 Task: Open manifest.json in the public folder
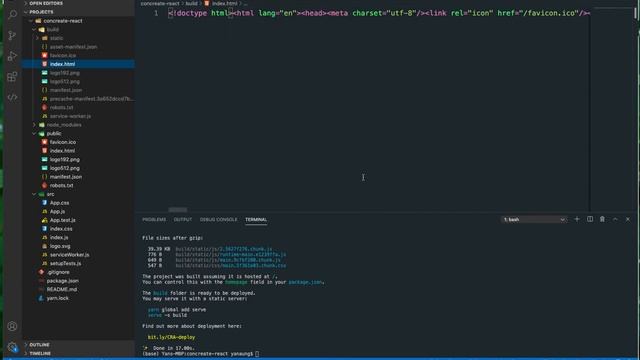[x=66, y=177]
